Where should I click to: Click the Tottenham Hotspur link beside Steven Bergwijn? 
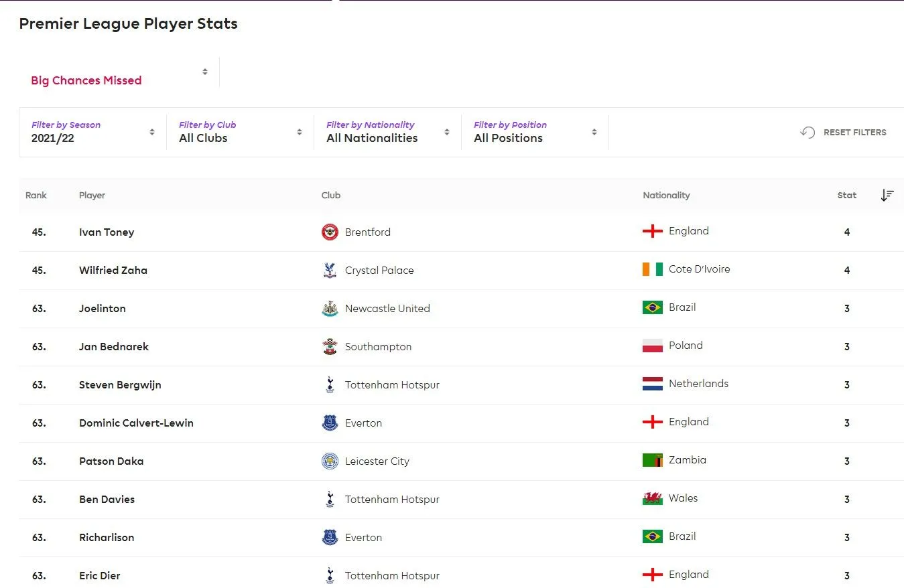coord(392,385)
